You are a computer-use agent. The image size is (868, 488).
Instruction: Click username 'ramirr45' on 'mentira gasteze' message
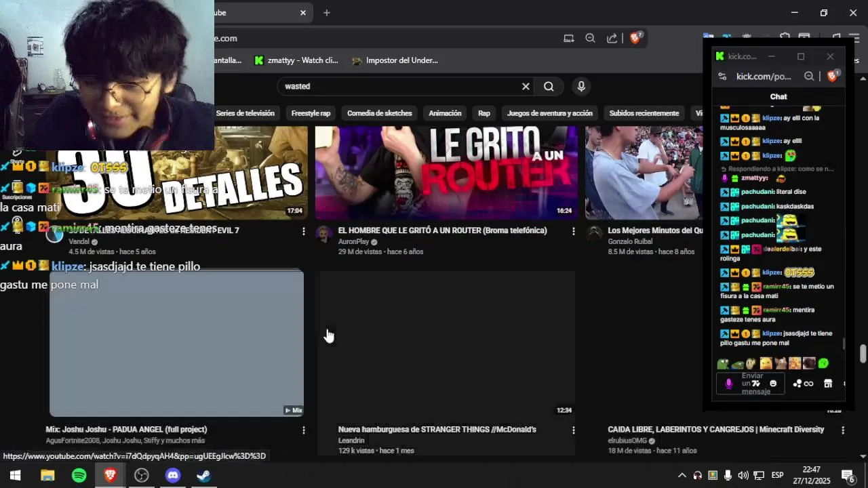[776, 310]
